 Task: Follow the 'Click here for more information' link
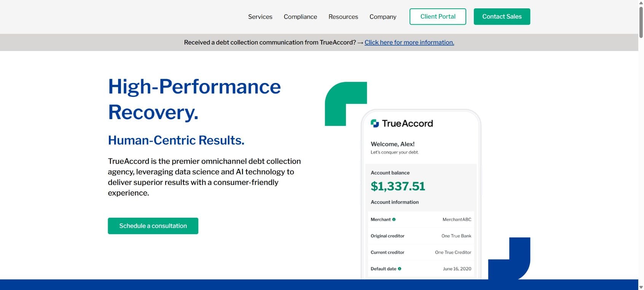click(x=409, y=42)
